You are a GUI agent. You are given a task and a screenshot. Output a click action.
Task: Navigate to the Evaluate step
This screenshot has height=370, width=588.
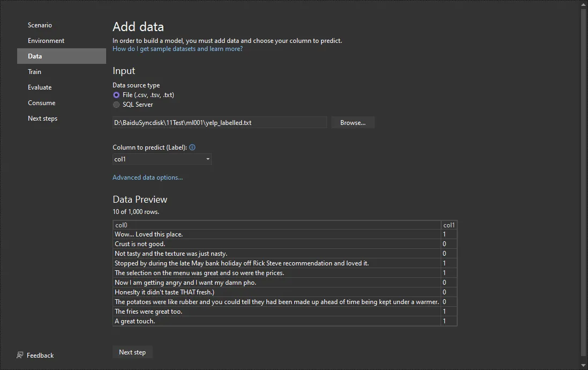point(40,87)
